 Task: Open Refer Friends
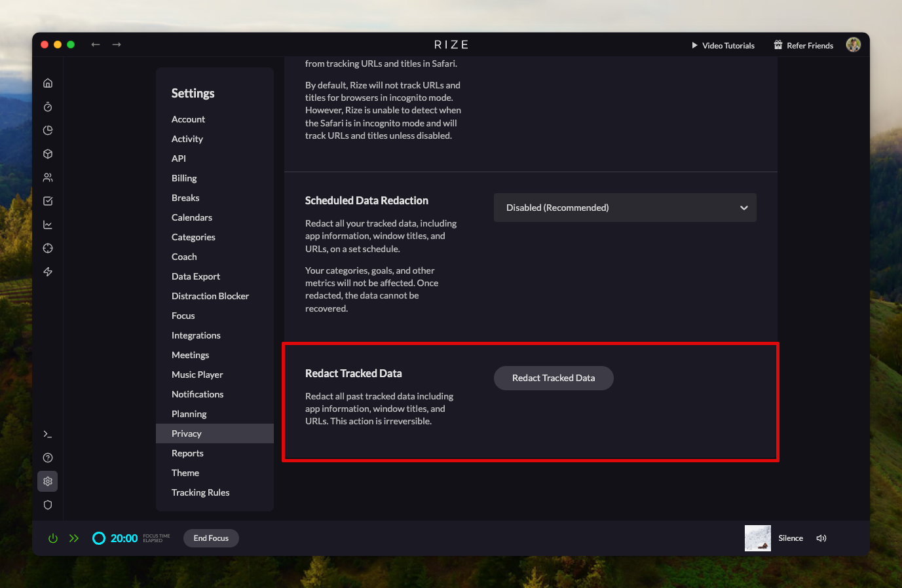[x=804, y=46]
